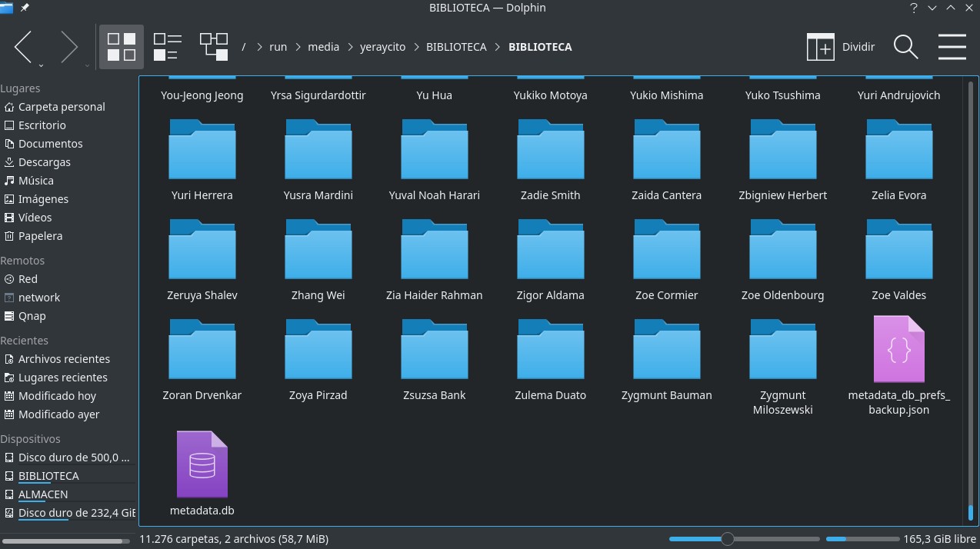Image resolution: width=980 pixels, height=549 pixels.
Task: Switch to Details tree view mode
Action: click(x=213, y=47)
